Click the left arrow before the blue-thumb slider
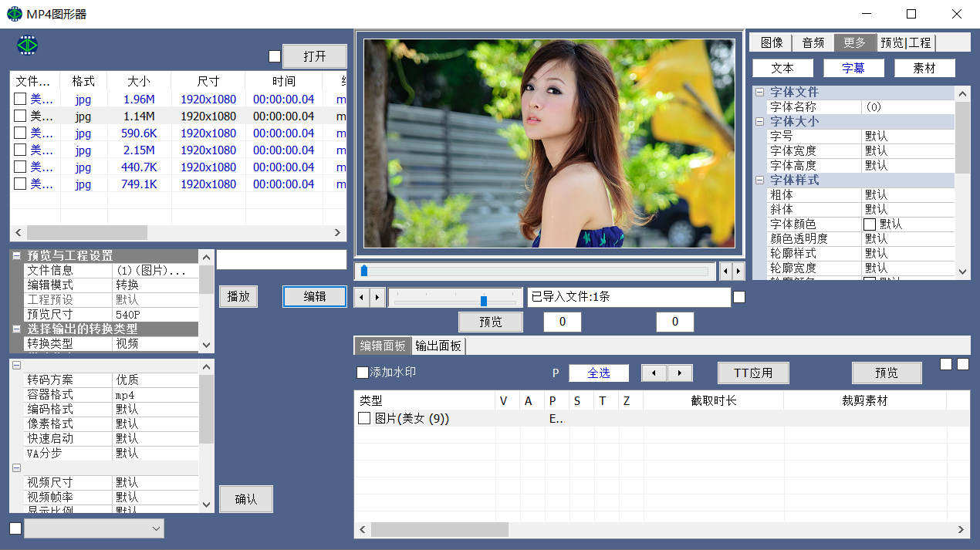This screenshot has height=550, width=980. coord(361,297)
